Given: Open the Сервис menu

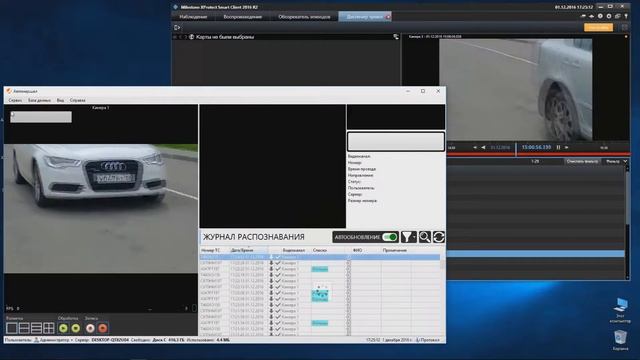Looking at the screenshot, I should tap(15, 100).
